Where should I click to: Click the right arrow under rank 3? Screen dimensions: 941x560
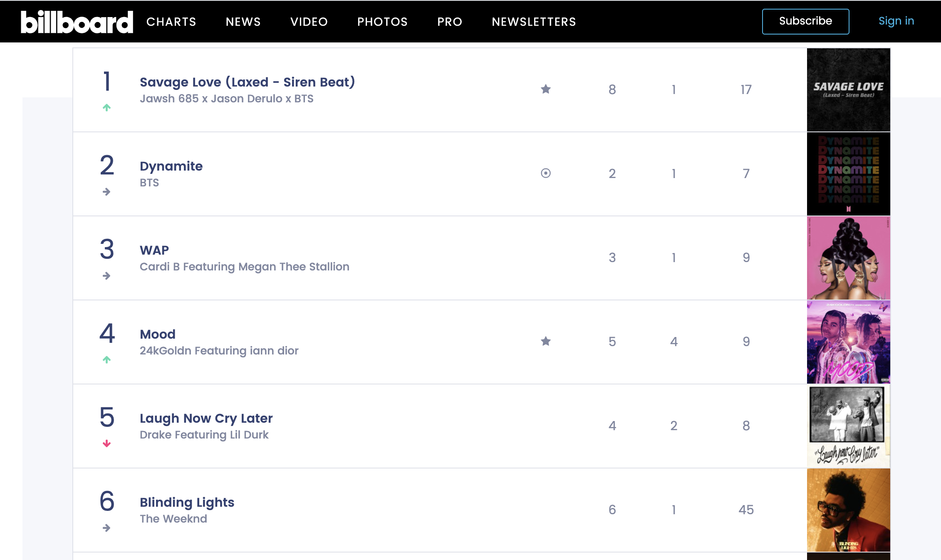click(106, 276)
